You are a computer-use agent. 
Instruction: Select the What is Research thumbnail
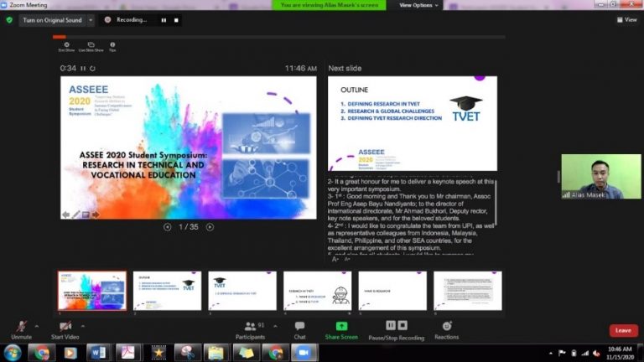click(392, 291)
